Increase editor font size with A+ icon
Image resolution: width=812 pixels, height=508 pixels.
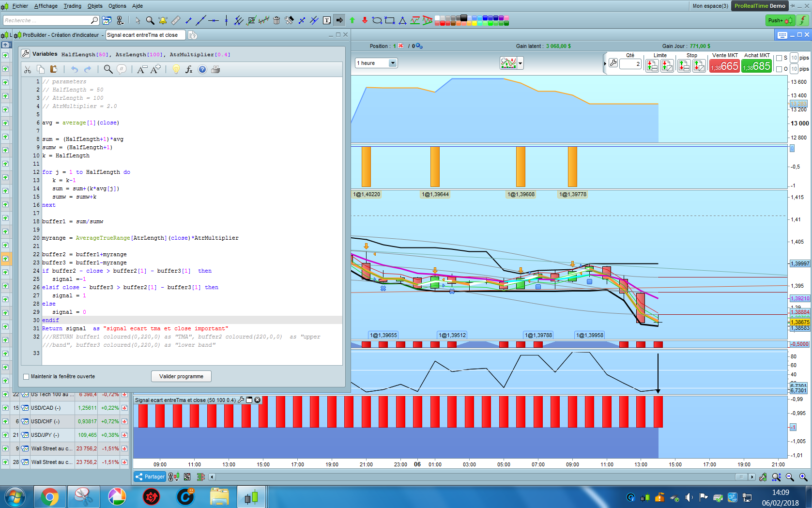coord(155,69)
